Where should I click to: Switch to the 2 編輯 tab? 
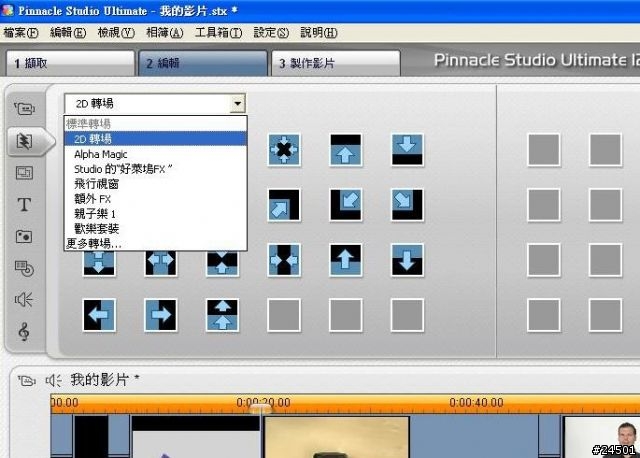tap(203, 63)
